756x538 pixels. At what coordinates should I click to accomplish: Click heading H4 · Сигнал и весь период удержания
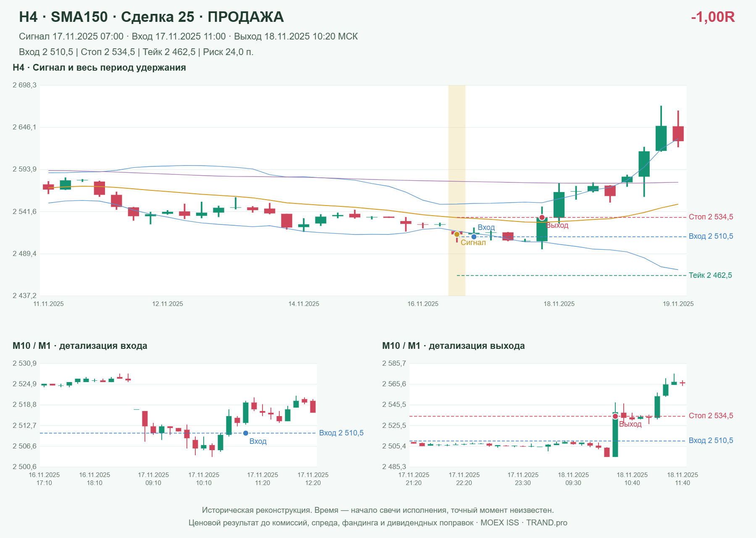point(99,68)
